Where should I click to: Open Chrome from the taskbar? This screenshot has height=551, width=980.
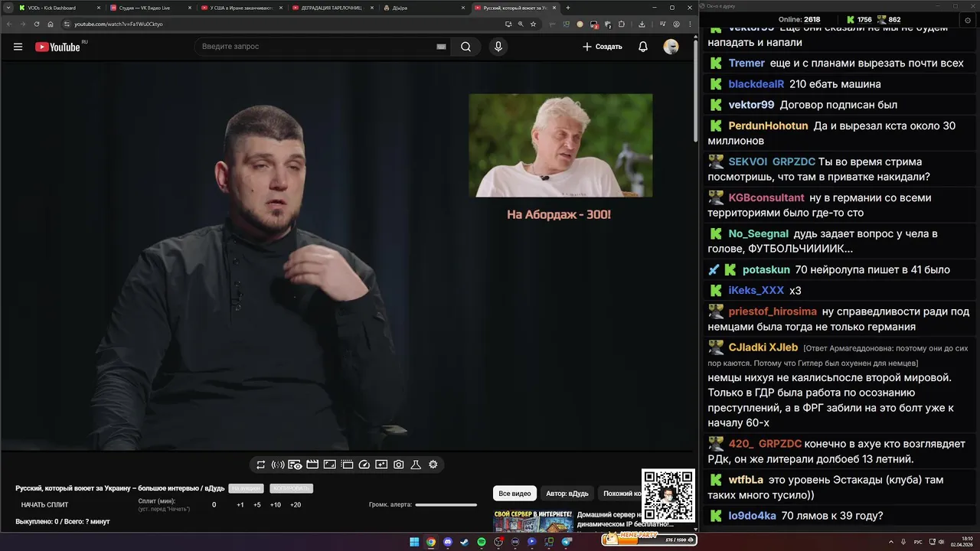pyautogui.click(x=431, y=542)
